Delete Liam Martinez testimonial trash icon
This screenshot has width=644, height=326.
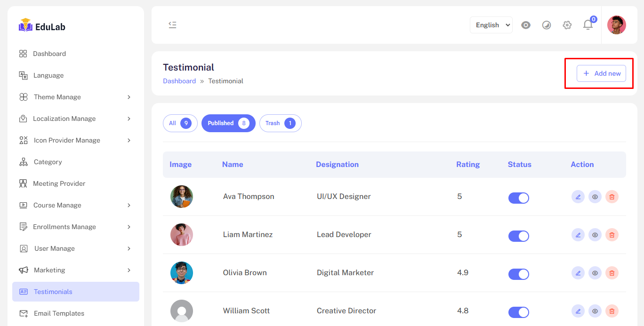pos(612,235)
